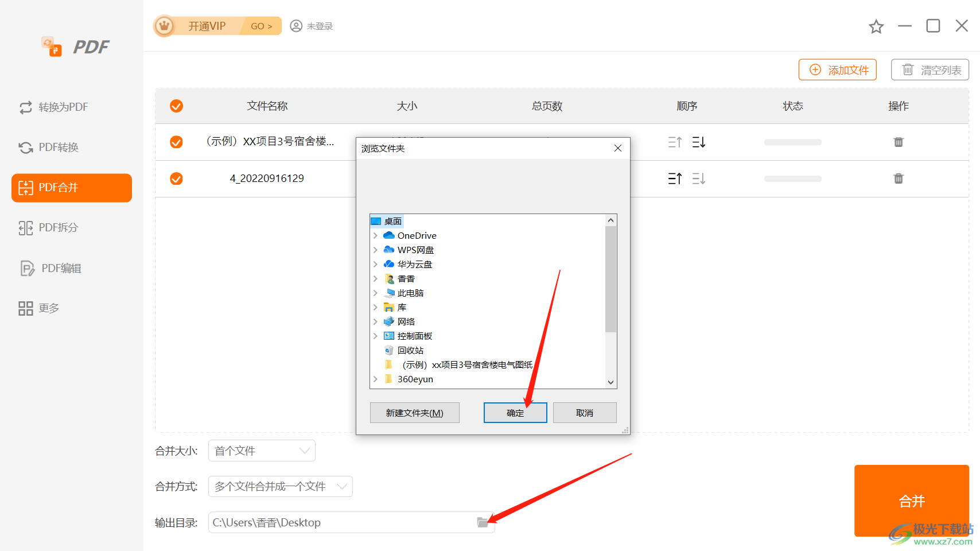Screen dimensions: 980x551
Task: Click the 未登录 login text
Action: coord(320,26)
